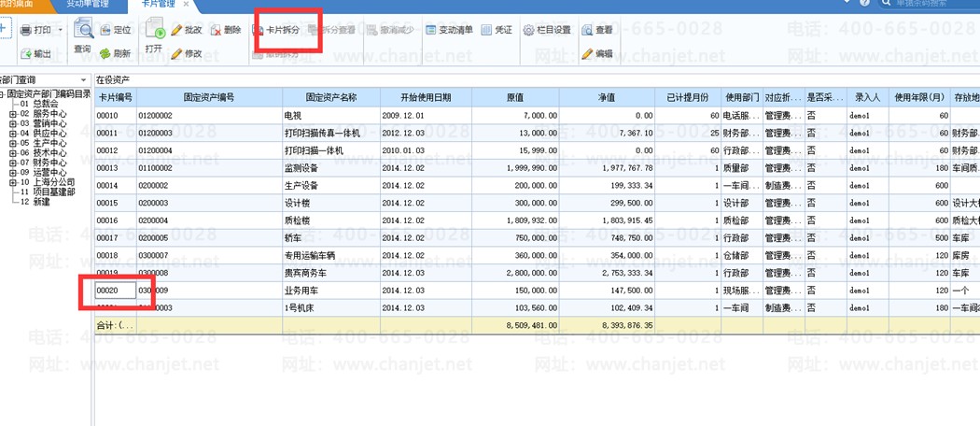Click the 凭证 voucher icon

[486, 30]
